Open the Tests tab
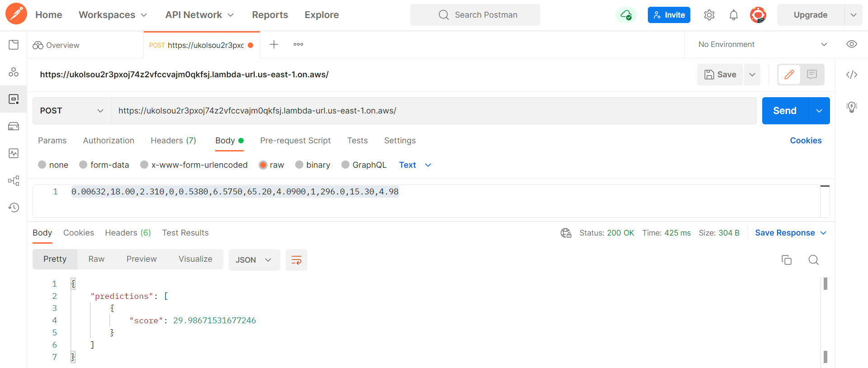This screenshot has width=868, height=368. pyautogui.click(x=357, y=141)
